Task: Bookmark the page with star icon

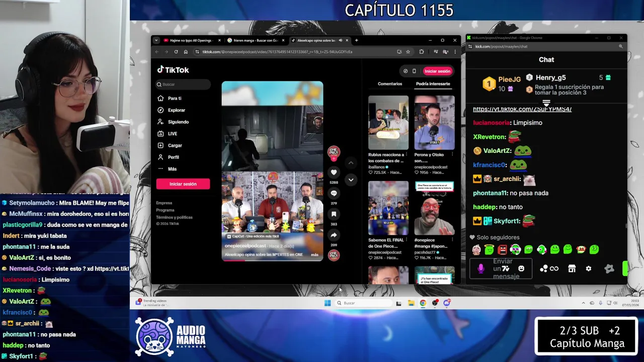Action: (x=408, y=52)
